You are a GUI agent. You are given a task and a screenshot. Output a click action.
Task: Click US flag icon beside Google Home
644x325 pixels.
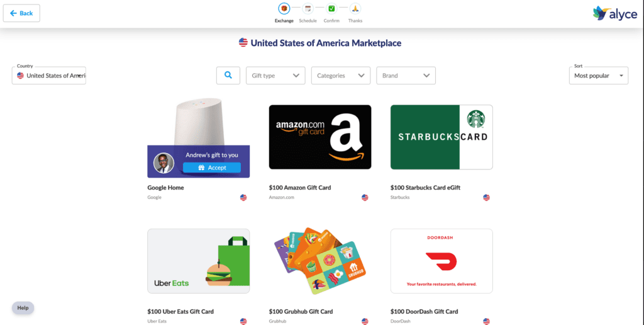243,198
